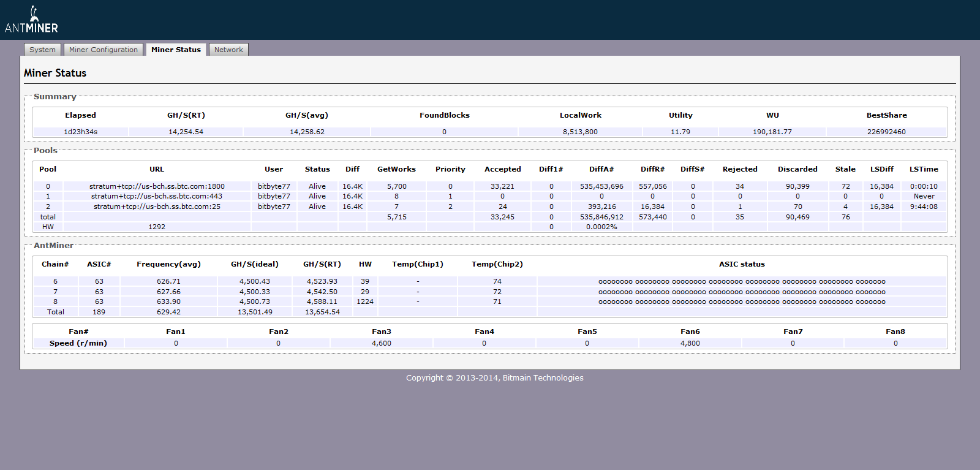Select chain 8 frequency 633.90
The image size is (980, 470).
[168, 301]
